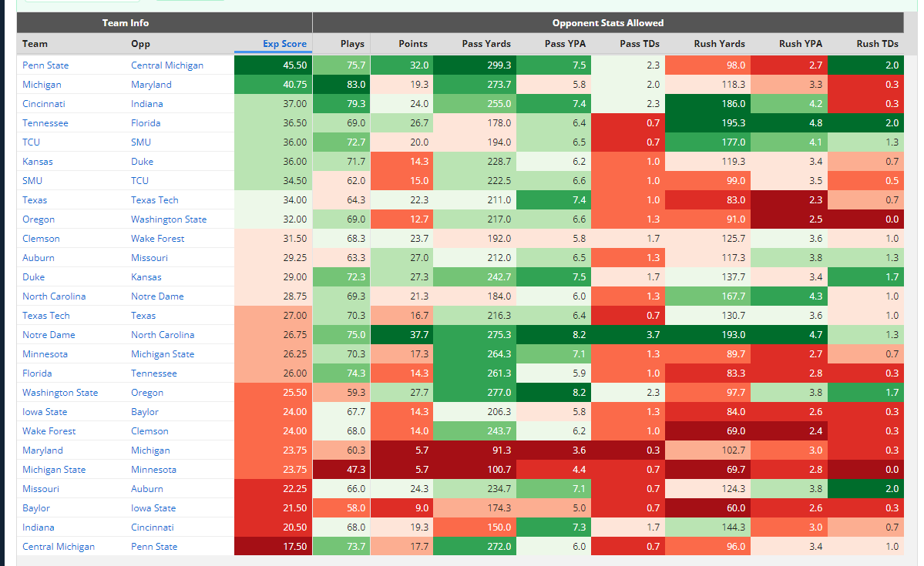Open opponent link Baylor in Iowa State row
The image size is (924, 566).
coord(144,412)
